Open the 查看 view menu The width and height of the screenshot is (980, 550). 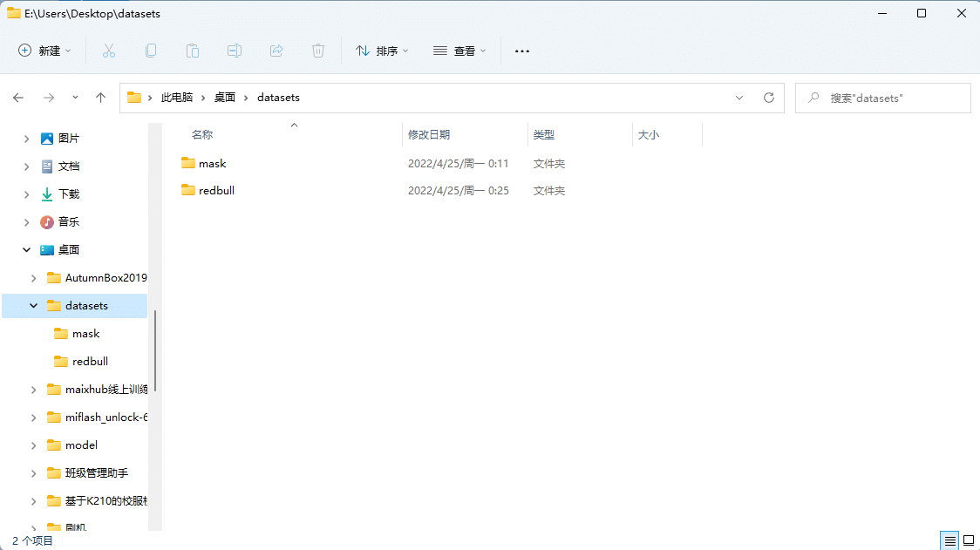459,51
